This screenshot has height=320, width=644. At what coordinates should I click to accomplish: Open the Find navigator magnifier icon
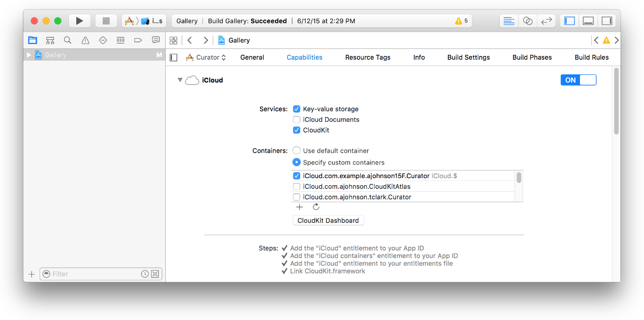point(67,40)
